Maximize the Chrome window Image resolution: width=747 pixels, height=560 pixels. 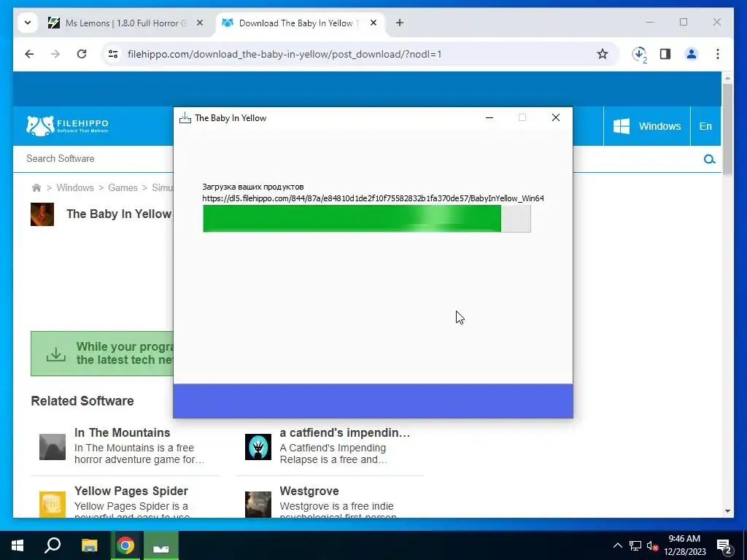[x=683, y=22]
